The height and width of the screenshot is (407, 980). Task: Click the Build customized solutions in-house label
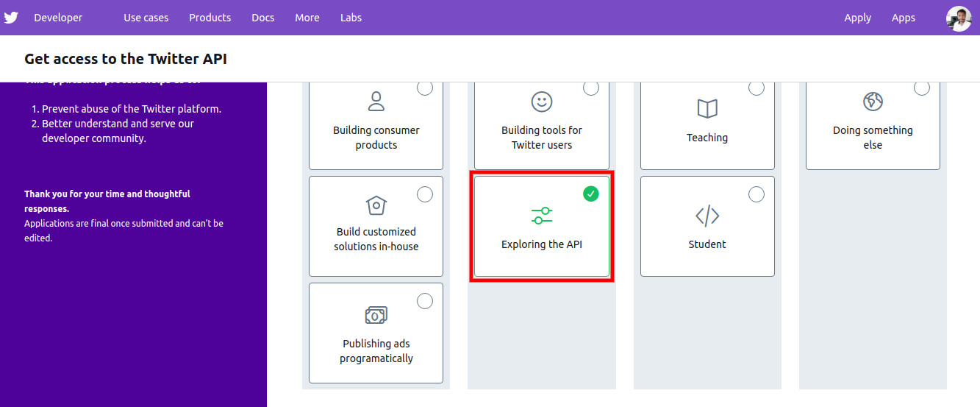click(x=376, y=239)
